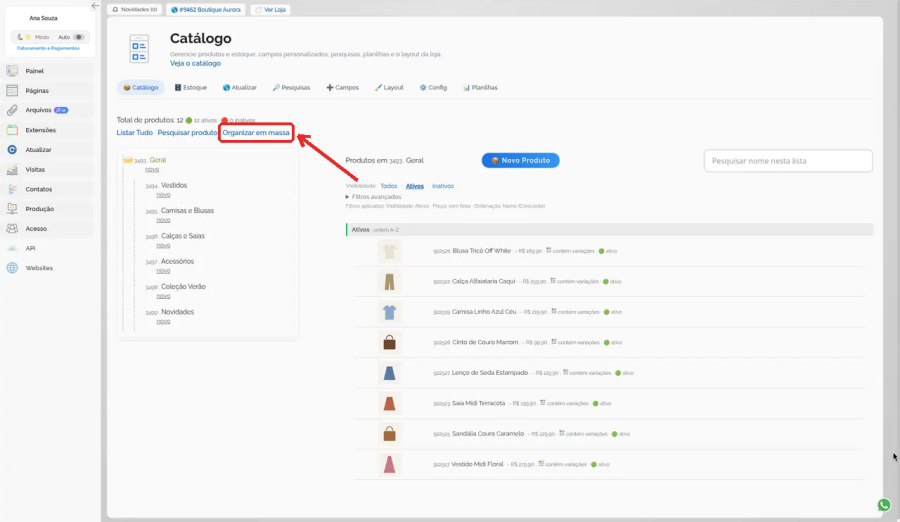Select the Acessórios category
Screen dimensions: 900x522
(x=177, y=261)
